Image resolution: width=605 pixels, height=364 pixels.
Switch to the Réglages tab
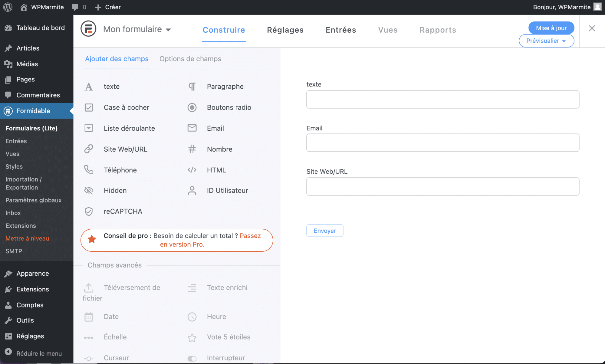pyautogui.click(x=285, y=30)
